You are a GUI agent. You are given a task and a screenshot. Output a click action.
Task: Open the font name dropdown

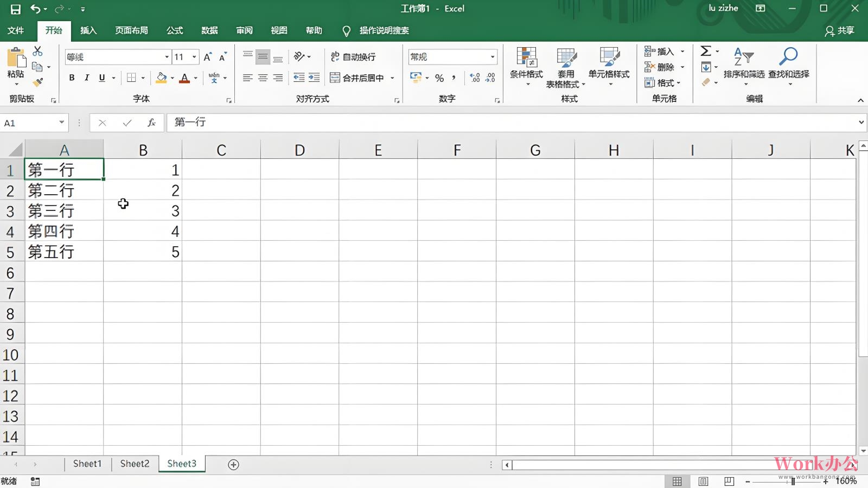tap(167, 57)
